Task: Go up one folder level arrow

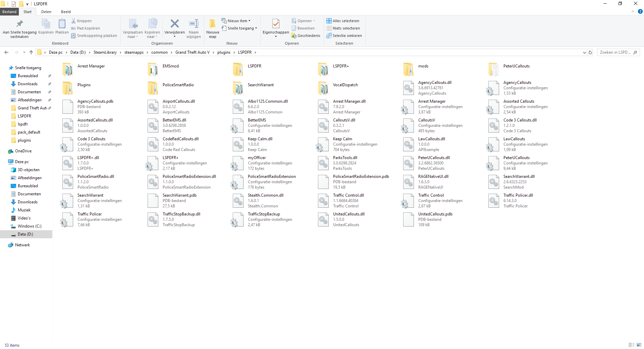Action: coord(31,52)
